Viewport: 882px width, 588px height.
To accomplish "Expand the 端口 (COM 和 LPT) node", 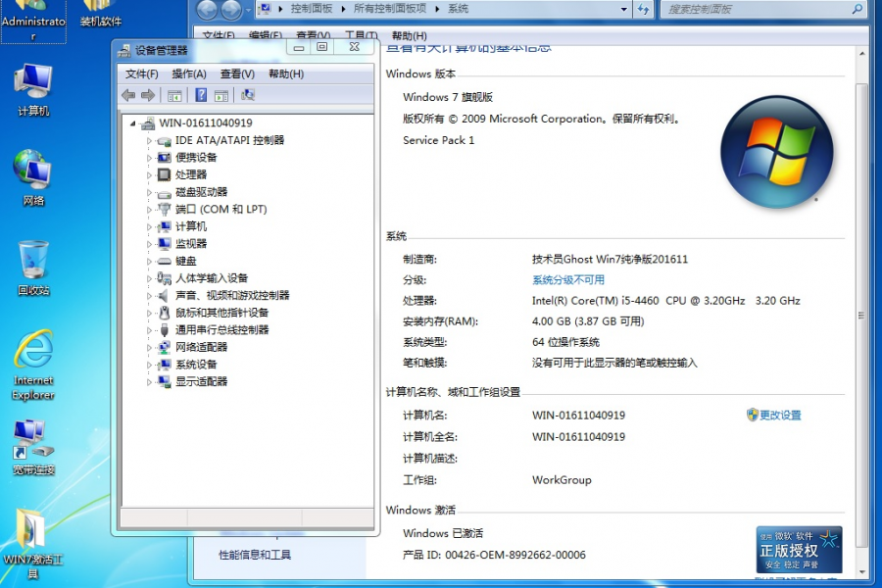I will [149, 210].
